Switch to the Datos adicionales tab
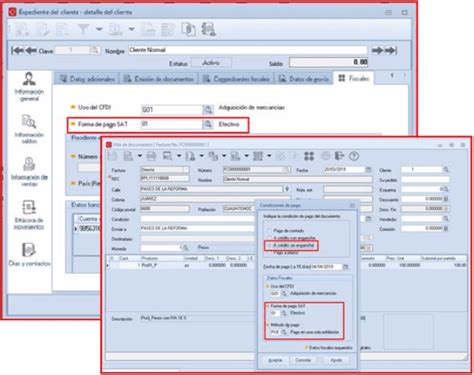 pos(87,79)
